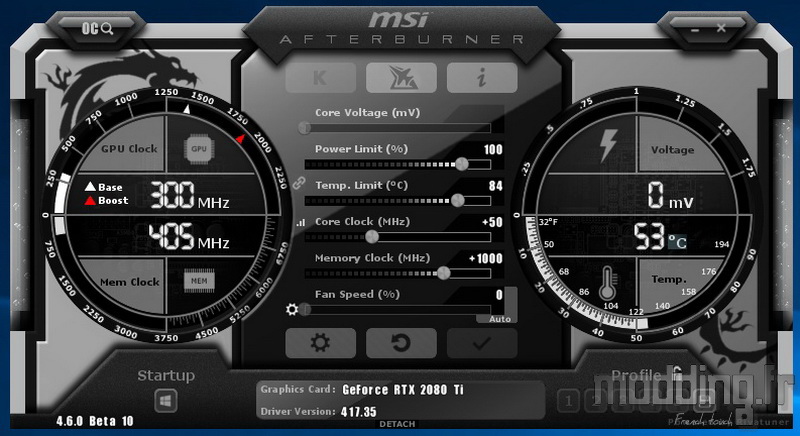Toggle the profile lock icon
The height and width of the screenshot is (436, 800).
pyautogui.click(x=677, y=373)
